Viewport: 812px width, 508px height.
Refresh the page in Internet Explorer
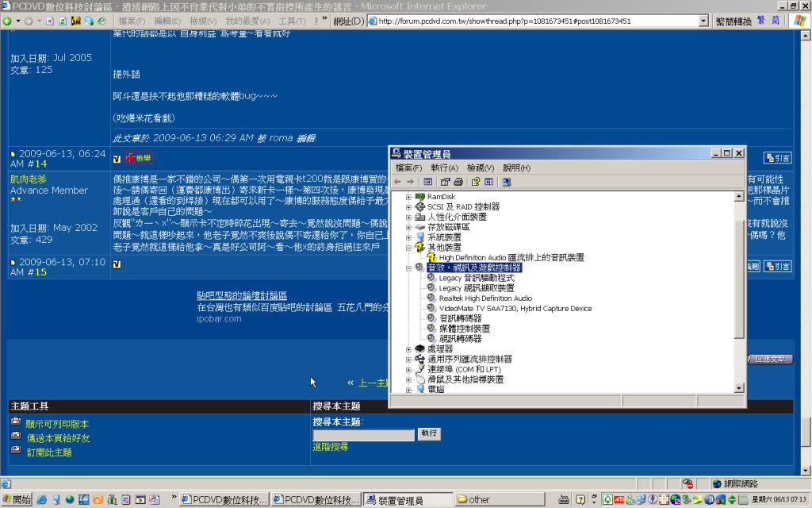point(63,21)
